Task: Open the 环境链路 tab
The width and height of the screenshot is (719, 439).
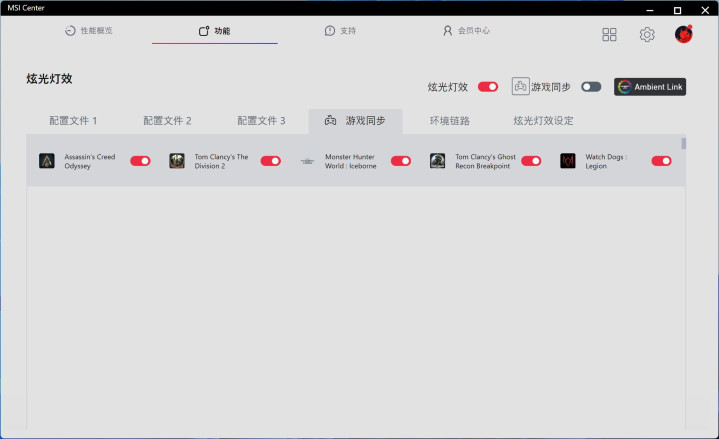Action: tap(449, 121)
